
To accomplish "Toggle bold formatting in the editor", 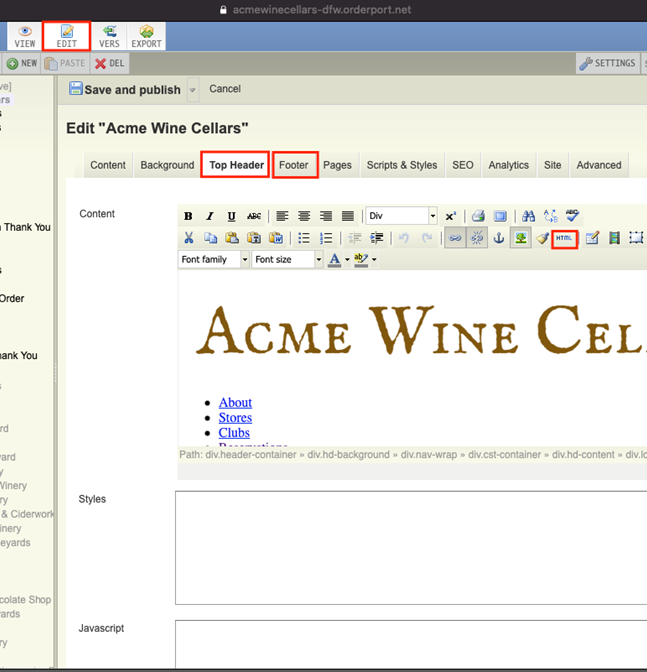I will point(188,216).
